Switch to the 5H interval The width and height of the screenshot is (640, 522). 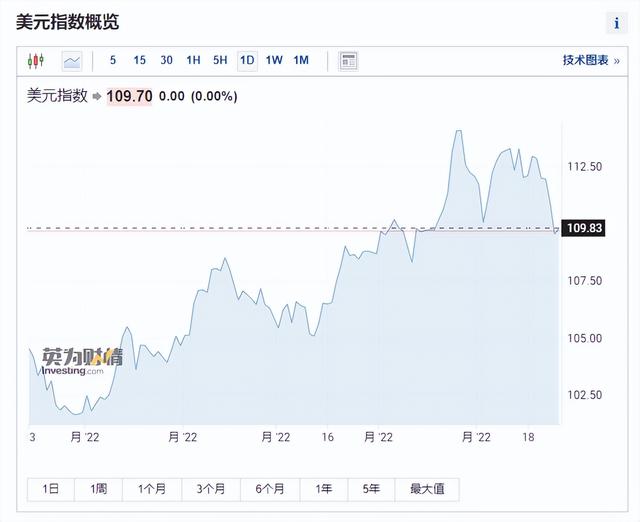(x=220, y=60)
